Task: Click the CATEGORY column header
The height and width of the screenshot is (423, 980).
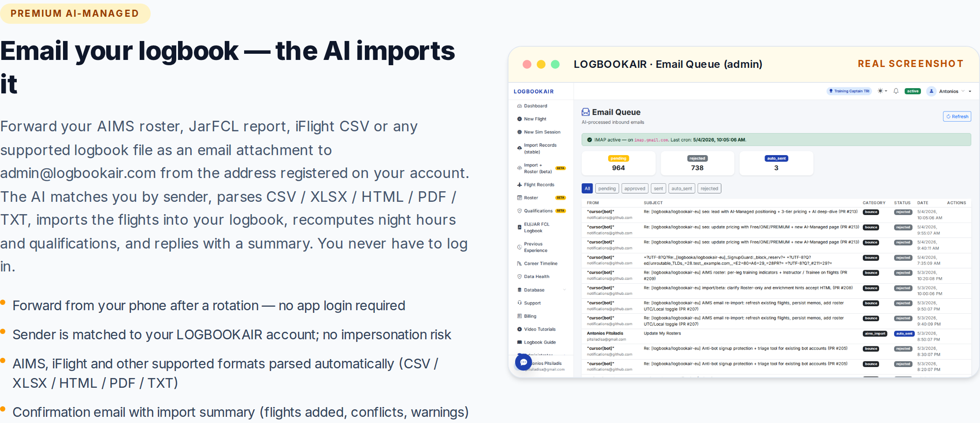Action: pos(874,203)
